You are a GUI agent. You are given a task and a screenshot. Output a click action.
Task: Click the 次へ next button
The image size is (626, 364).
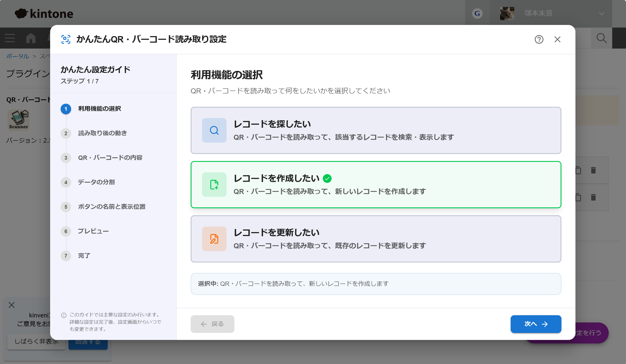click(x=536, y=324)
